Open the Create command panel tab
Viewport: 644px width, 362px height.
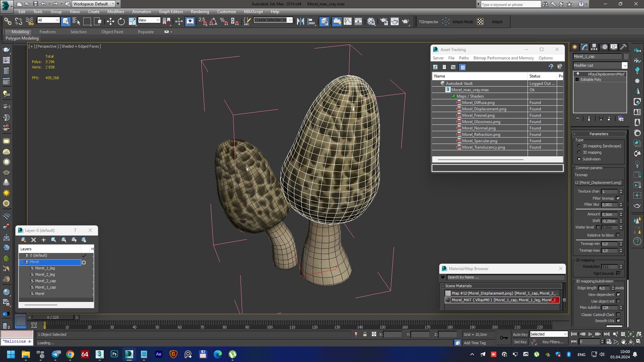coord(575,47)
